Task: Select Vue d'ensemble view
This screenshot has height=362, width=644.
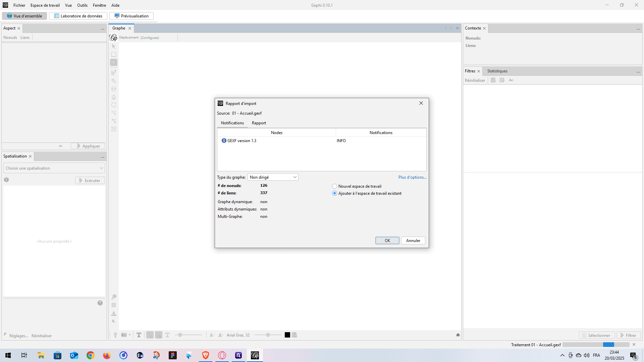Action: coord(24,16)
